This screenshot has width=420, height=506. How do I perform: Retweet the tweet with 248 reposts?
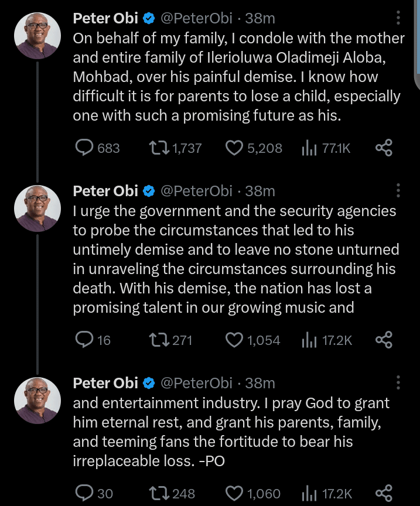click(159, 493)
